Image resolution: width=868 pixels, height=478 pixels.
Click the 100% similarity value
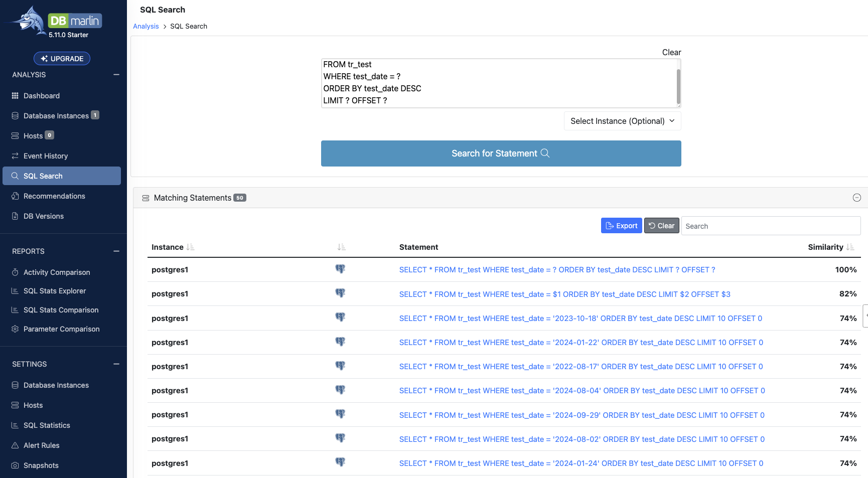846,270
